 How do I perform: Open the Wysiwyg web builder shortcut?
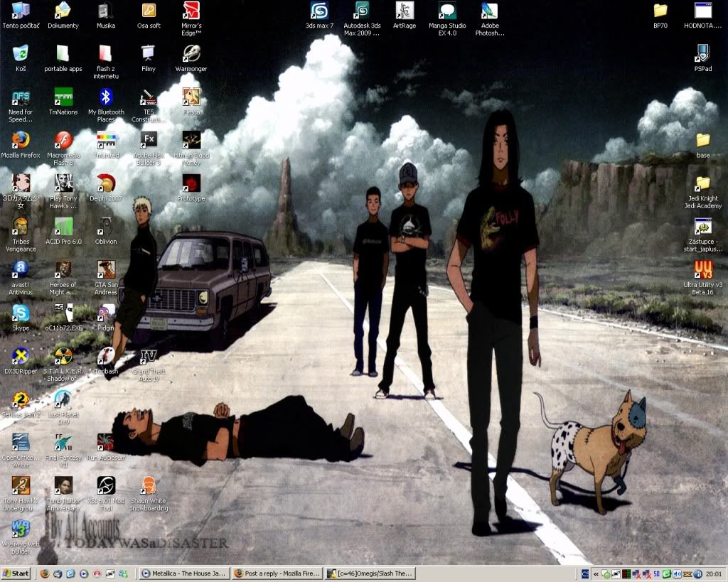tap(21, 537)
